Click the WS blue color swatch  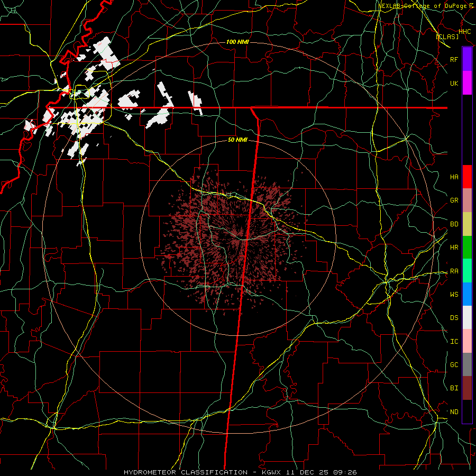pyautogui.click(x=467, y=294)
